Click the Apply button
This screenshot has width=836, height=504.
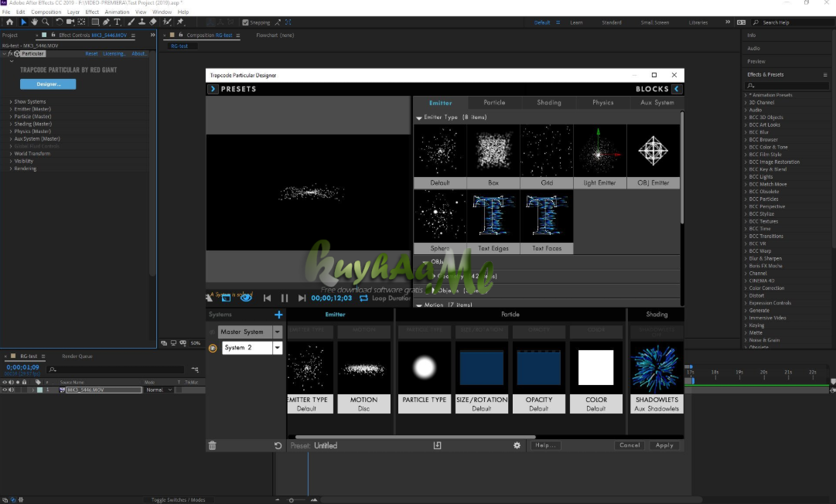(664, 445)
